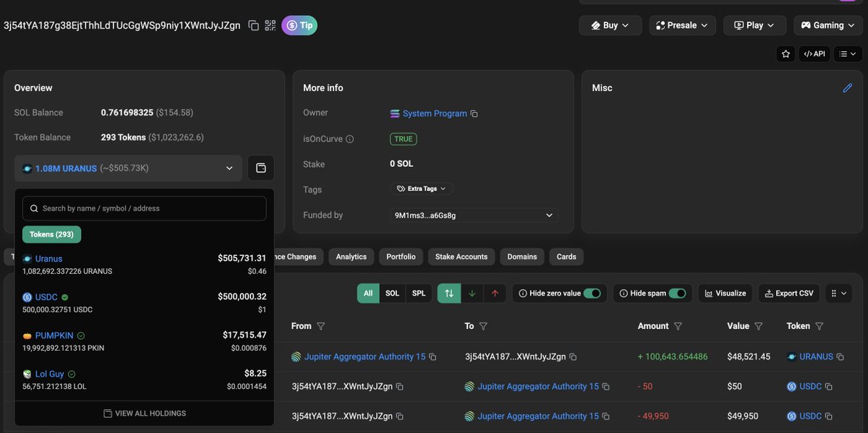Click VIEW ALL HOLDINGS
Viewport: 868px width, 433px height.
point(145,413)
